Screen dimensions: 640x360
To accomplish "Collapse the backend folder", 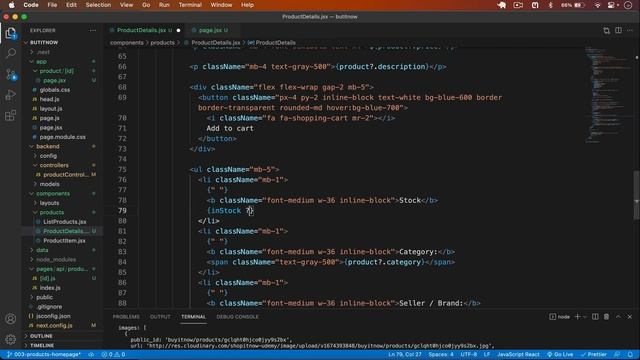I will 47,146.
